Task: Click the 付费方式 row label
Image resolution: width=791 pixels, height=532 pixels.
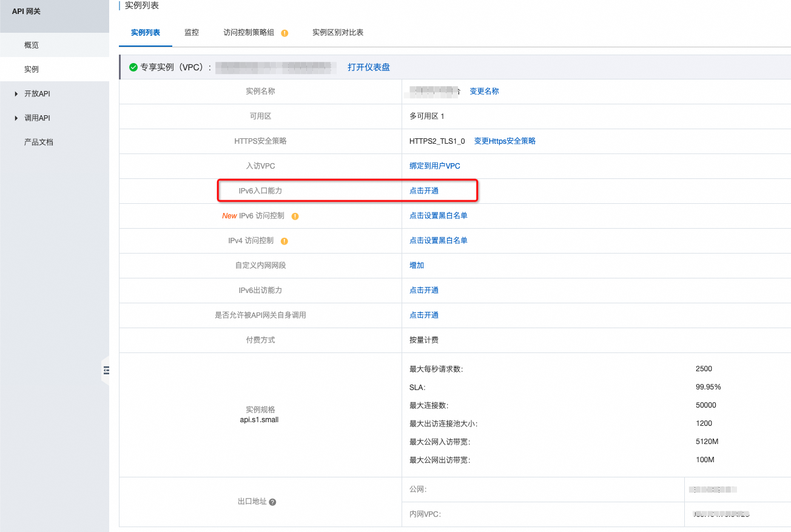Action: 260,340
